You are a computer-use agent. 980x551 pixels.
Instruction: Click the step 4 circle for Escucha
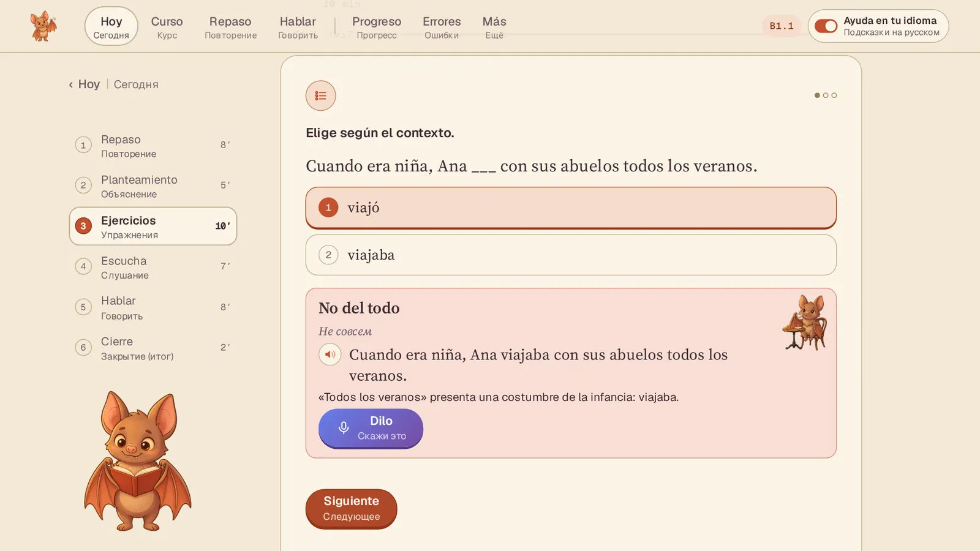click(83, 266)
